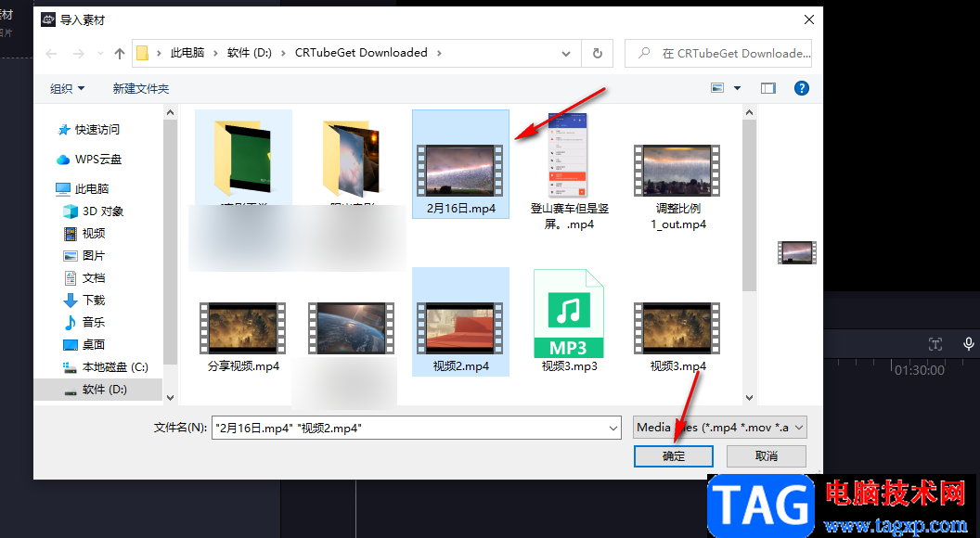980x538 pixels.
Task: Open help with question mark icon
Action: coord(801,88)
